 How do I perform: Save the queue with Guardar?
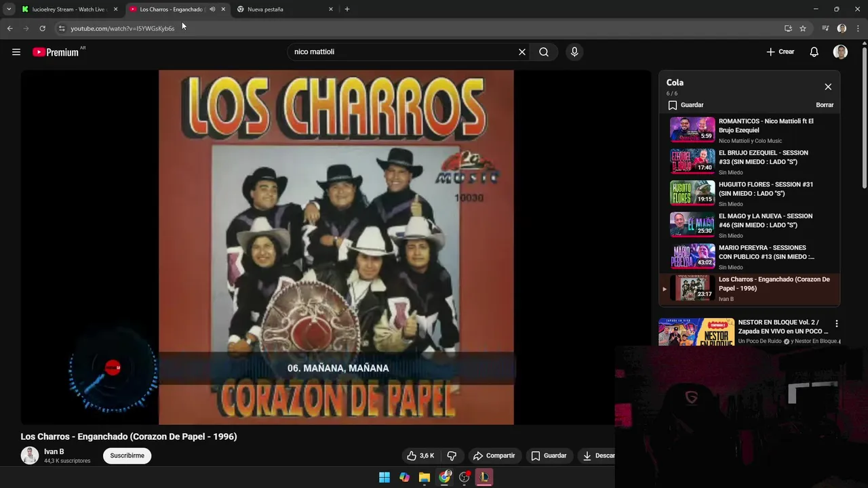686,105
